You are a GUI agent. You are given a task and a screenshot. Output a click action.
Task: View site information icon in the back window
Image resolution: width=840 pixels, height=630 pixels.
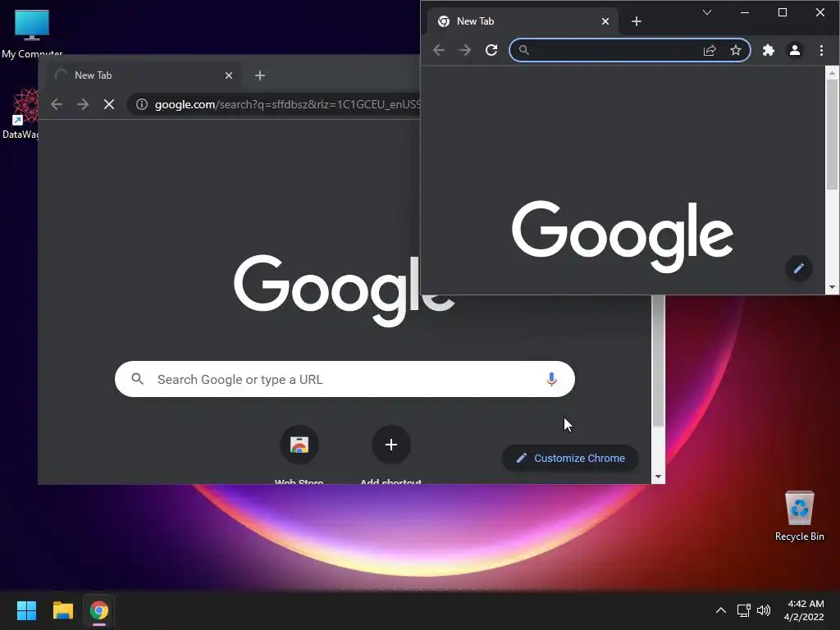141,104
